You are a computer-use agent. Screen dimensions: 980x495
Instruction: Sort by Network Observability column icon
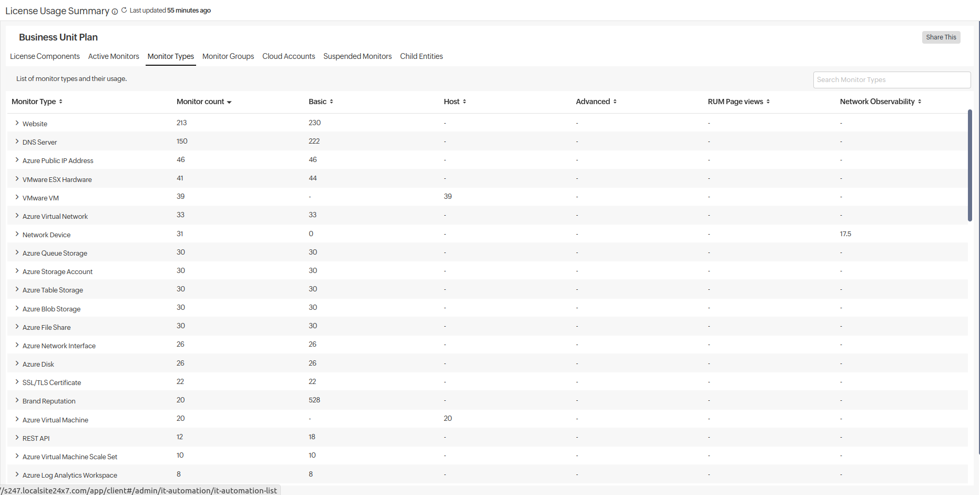(920, 102)
